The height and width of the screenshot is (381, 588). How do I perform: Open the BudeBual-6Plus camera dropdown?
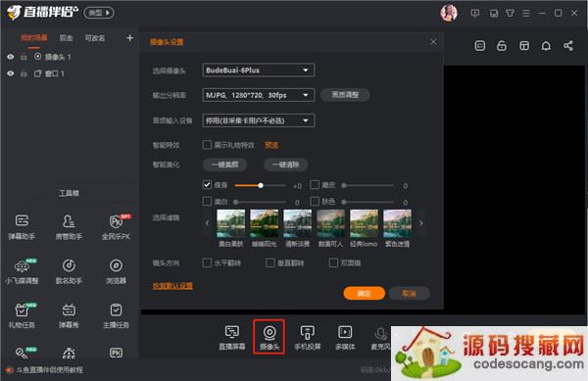click(x=259, y=71)
